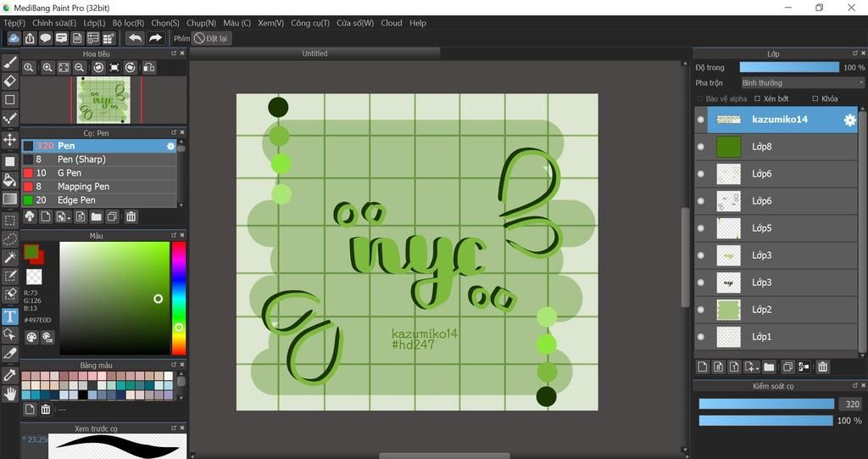868x459 pixels.
Task: Enable the Xén bớt clipping checkbox
Action: click(x=758, y=99)
